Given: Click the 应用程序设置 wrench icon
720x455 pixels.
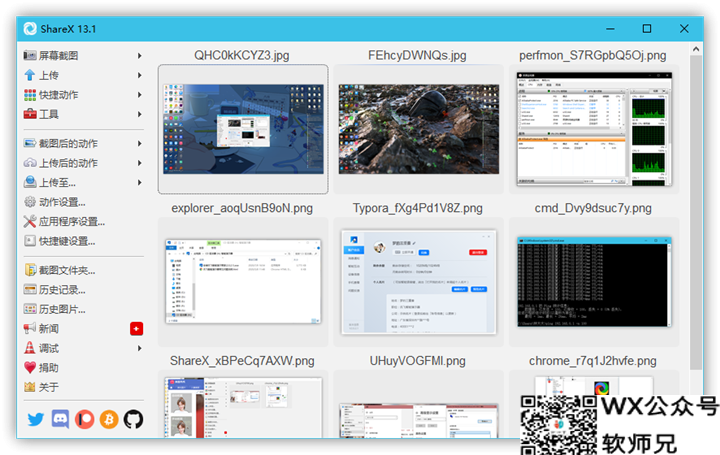Looking at the screenshot, I should click(x=30, y=221).
